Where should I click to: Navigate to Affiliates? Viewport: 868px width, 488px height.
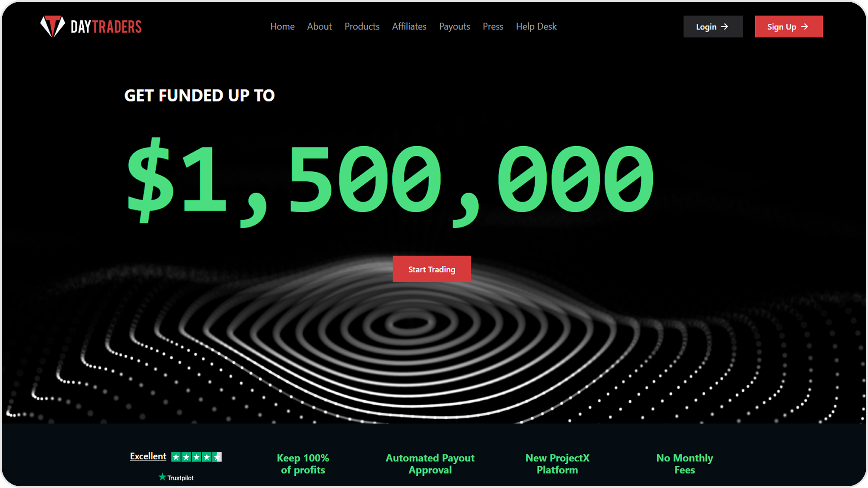(409, 26)
